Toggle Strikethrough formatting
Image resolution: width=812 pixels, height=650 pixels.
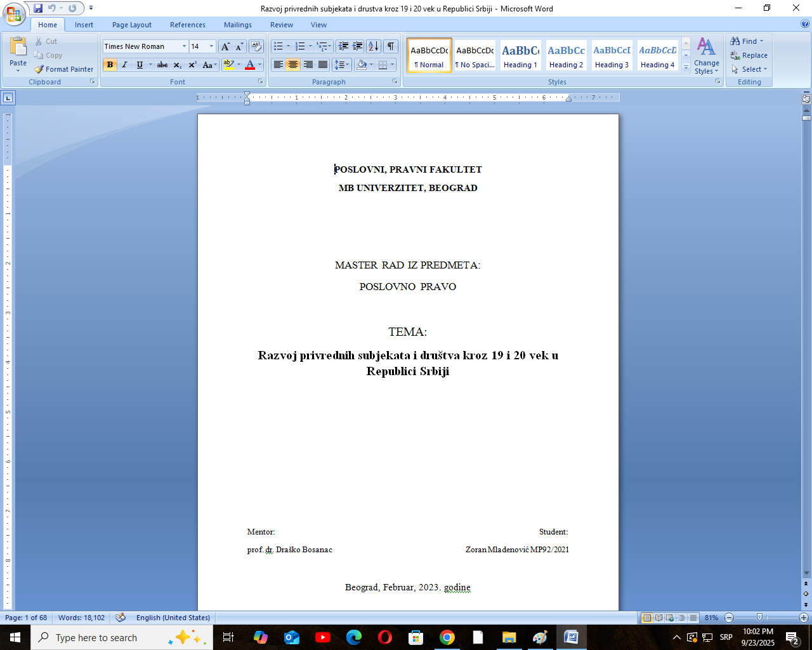[162, 65]
